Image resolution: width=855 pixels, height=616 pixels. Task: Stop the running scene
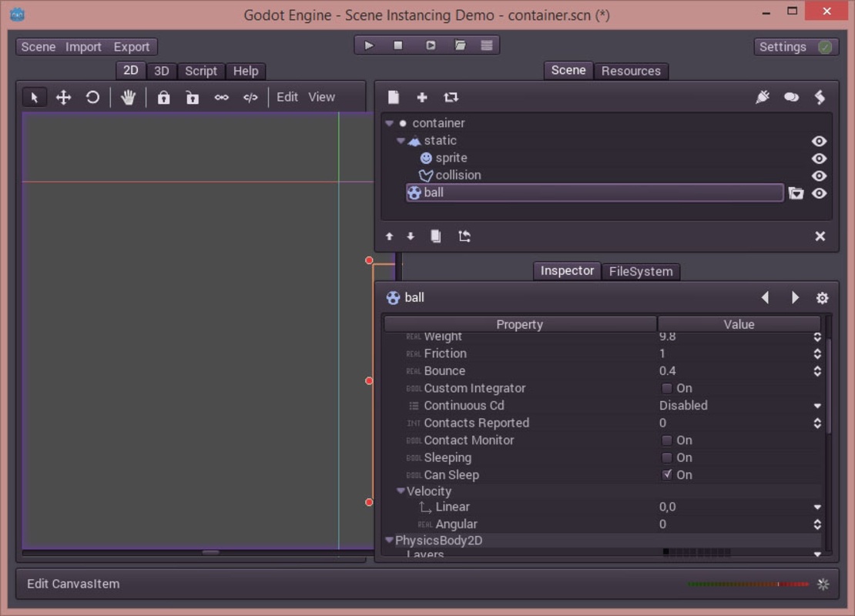[x=398, y=45]
